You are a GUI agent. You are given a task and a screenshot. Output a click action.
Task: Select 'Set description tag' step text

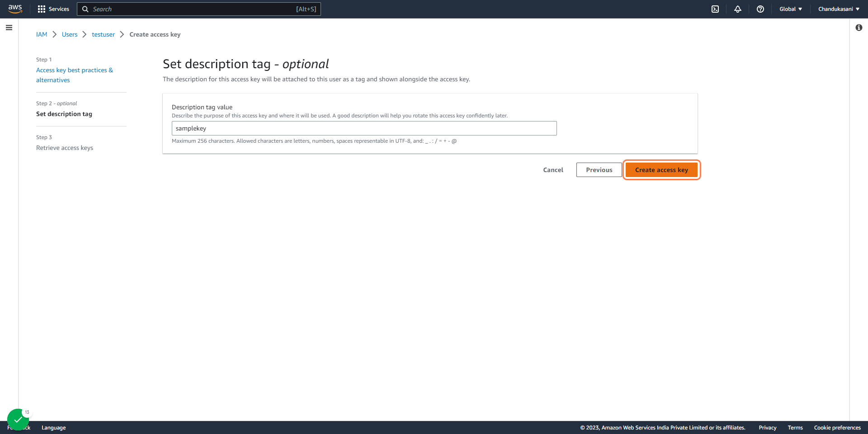64,114
